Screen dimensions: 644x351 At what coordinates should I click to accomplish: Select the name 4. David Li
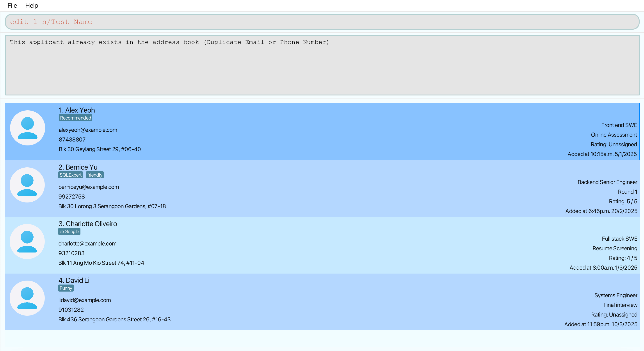click(74, 280)
